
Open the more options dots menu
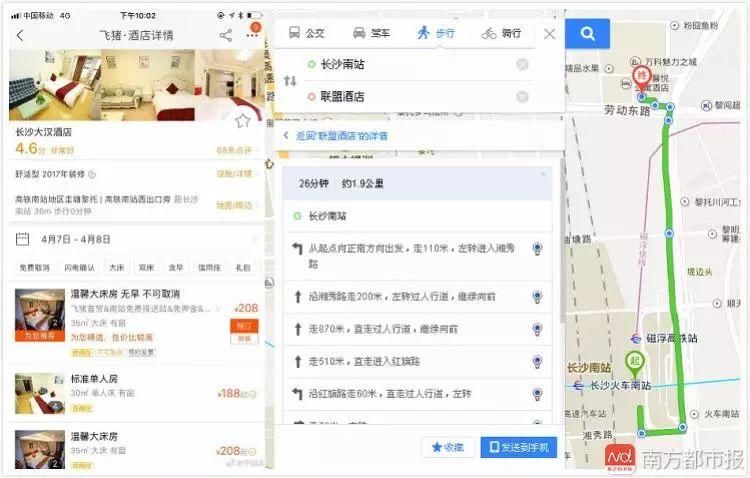[x=252, y=35]
